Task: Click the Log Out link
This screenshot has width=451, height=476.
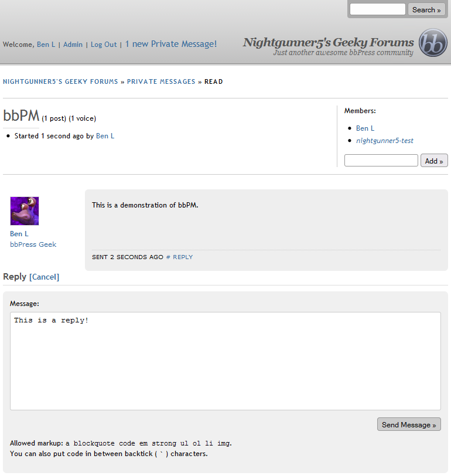Action: 104,45
